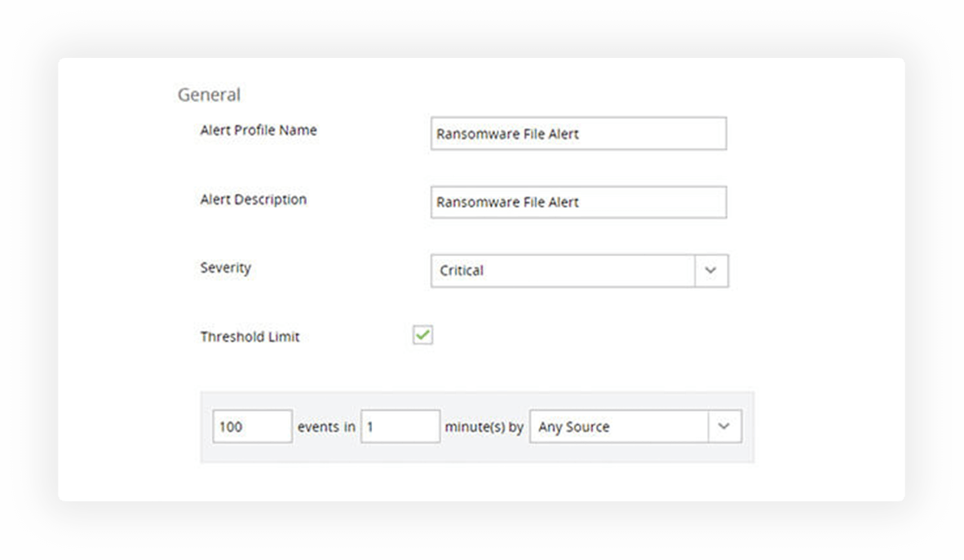The image size is (964, 560).
Task: Click the Severity label
Action: [x=226, y=268]
